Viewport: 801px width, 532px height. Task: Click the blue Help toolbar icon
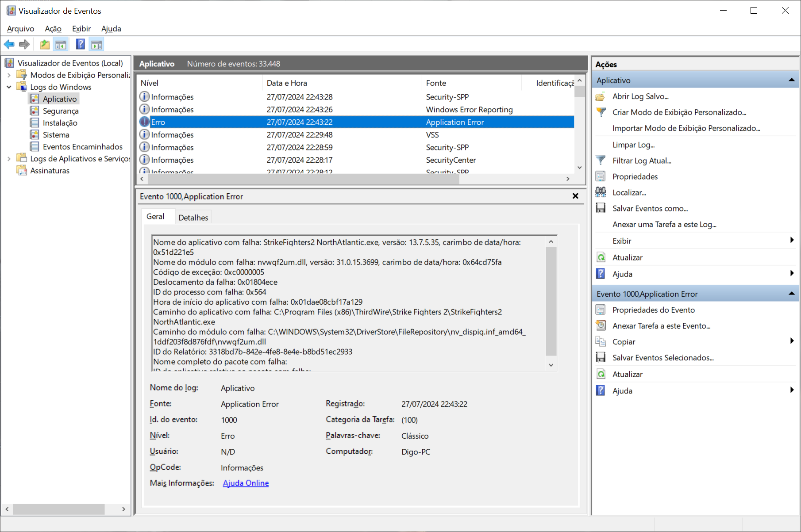[81, 44]
